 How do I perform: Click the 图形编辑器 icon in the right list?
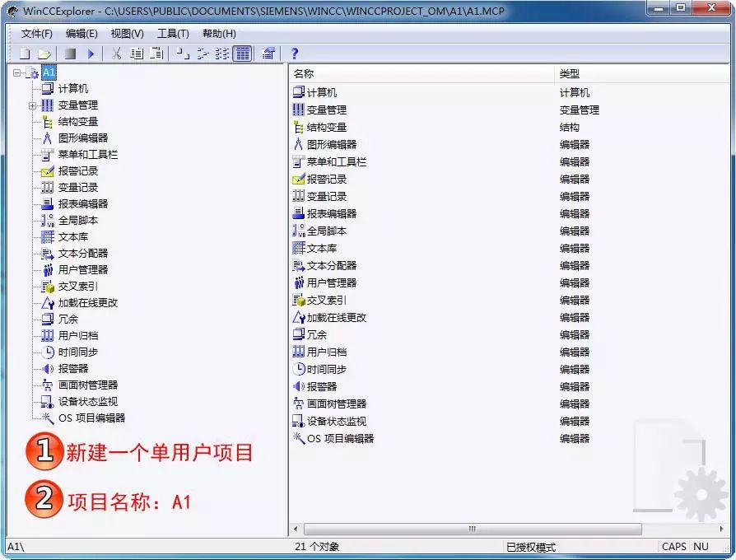299,144
